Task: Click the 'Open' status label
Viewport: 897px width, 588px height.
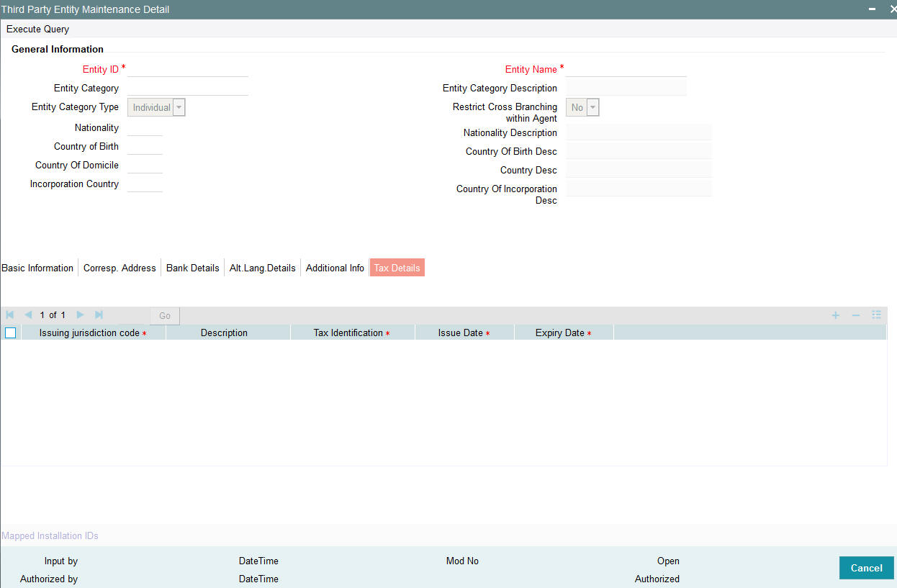Action: coord(668,561)
